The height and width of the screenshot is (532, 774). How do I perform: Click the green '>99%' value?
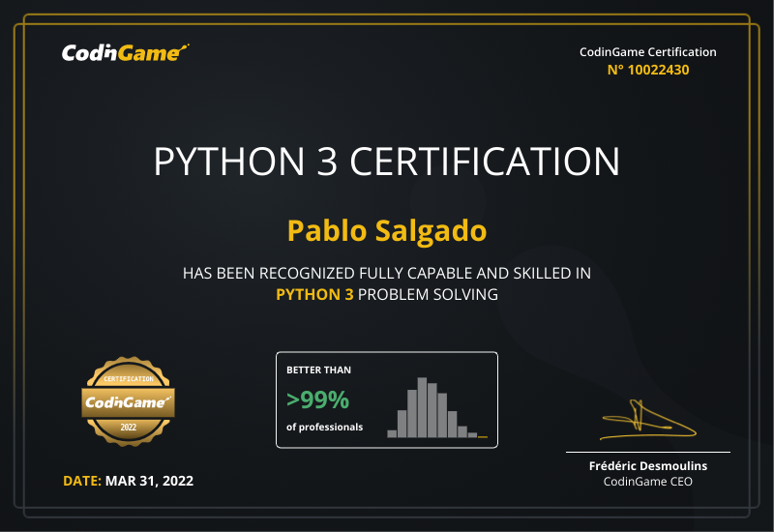click(x=318, y=399)
